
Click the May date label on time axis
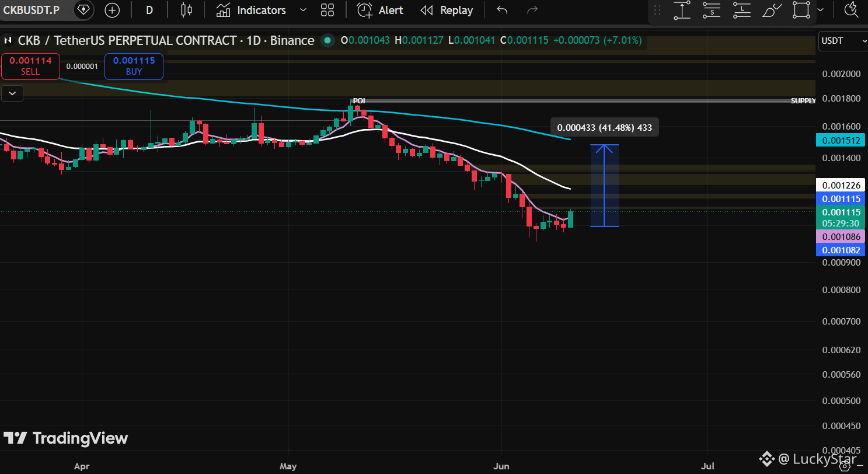click(288, 466)
